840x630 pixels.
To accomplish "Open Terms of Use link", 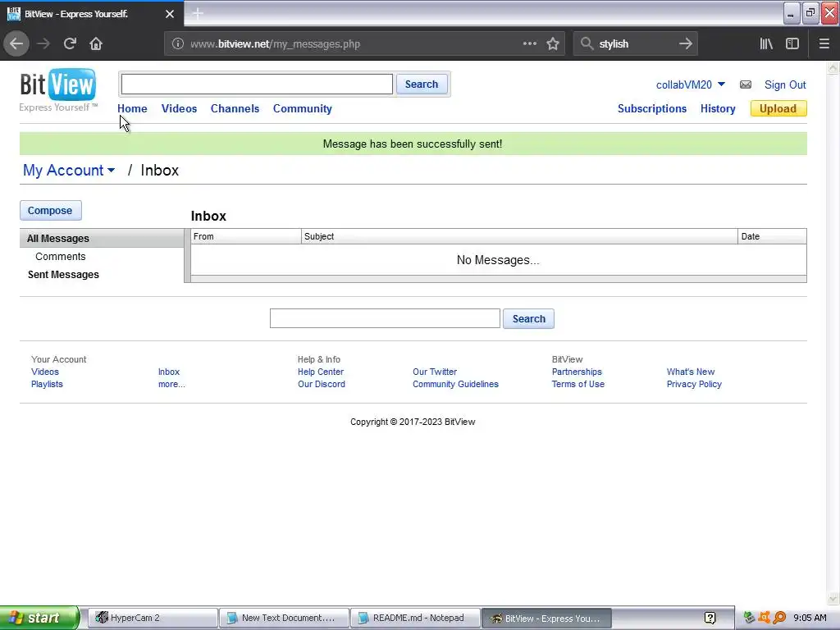I will point(578,384).
